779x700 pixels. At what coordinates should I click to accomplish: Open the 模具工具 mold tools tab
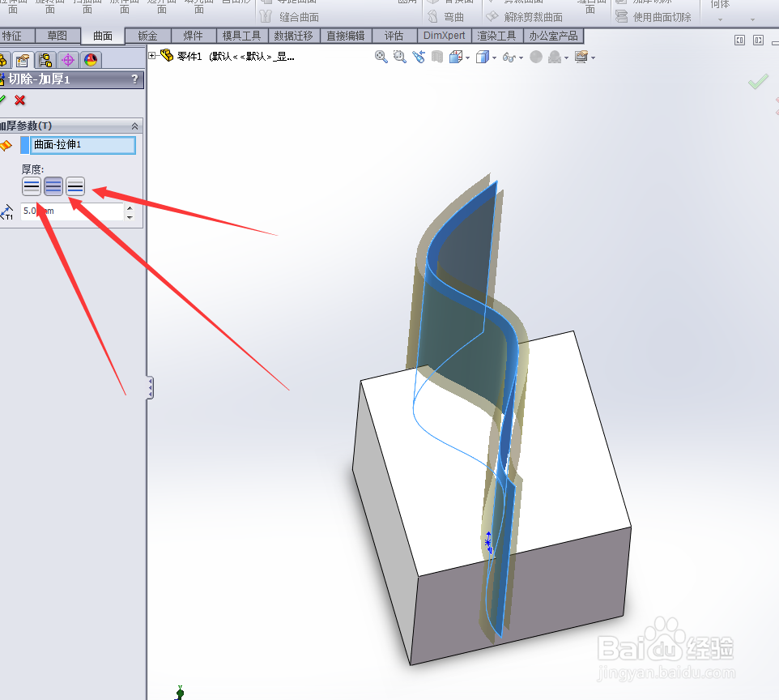[242, 36]
